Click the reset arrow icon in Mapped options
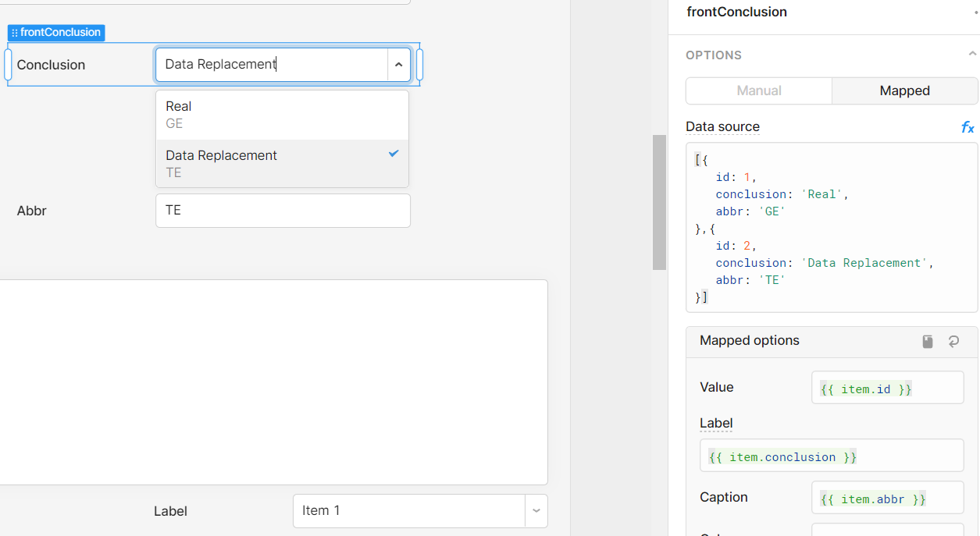This screenshot has width=980, height=536. [953, 342]
